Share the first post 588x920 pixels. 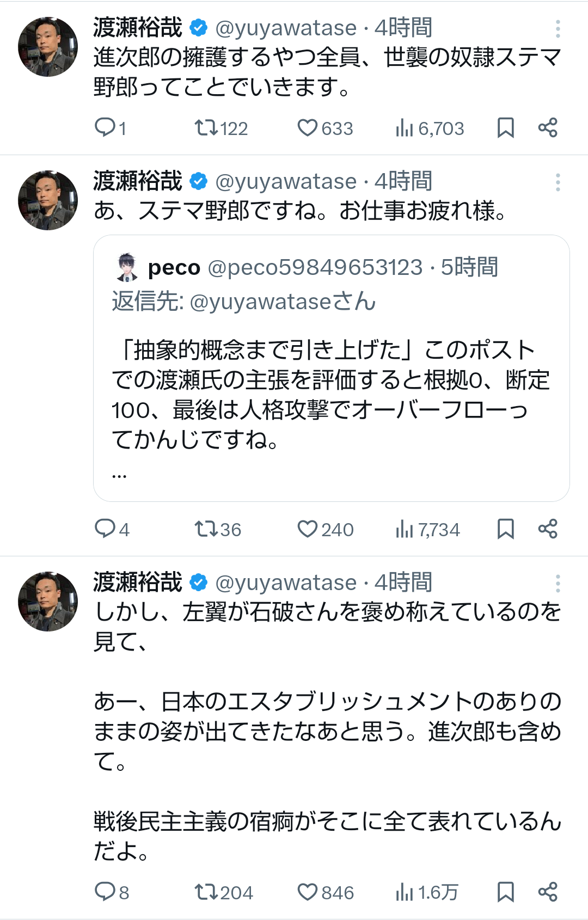(548, 128)
